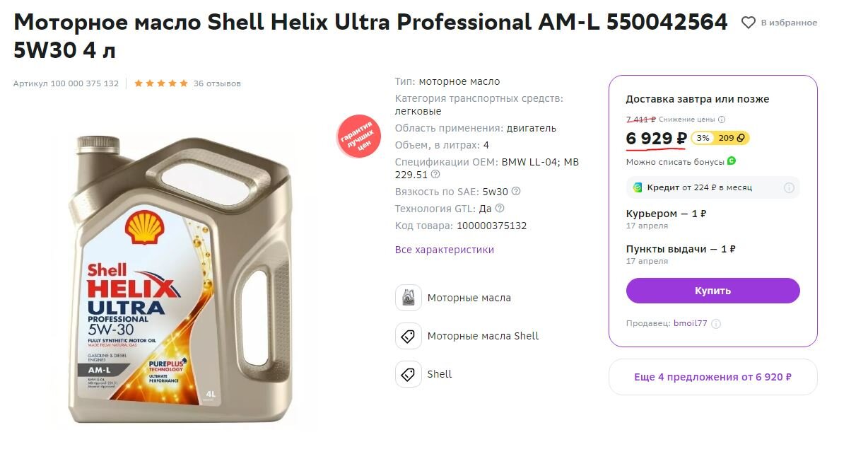
Task: Click the info icon next to price reduction
Action: pyautogui.click(x=722, y=120)
